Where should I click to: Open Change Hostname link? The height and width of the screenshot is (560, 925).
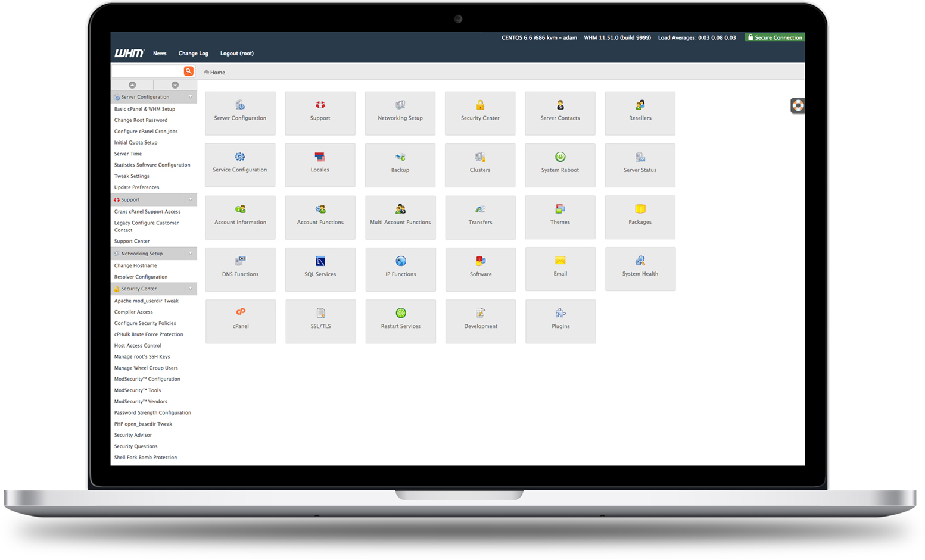tap(135, 266)
